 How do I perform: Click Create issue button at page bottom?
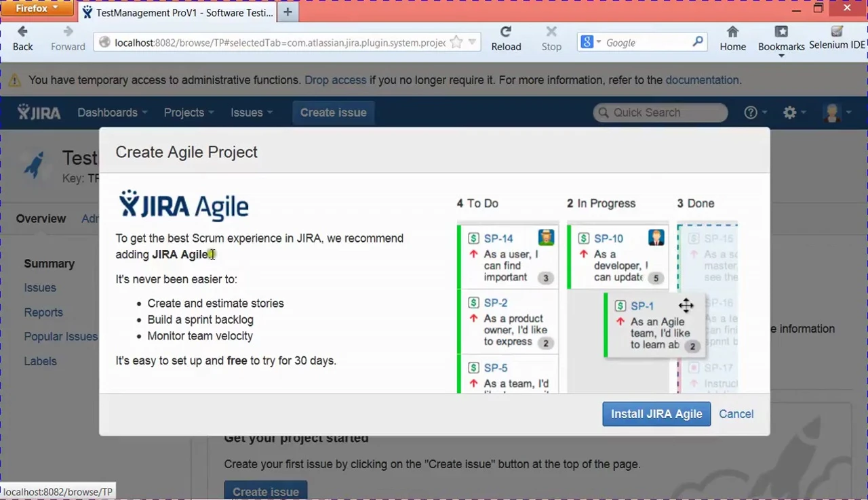click(x=266, y=491)
